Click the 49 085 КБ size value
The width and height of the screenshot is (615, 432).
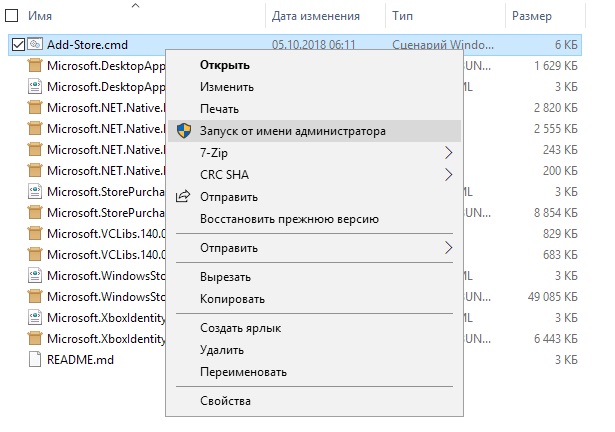coord(553,297)
